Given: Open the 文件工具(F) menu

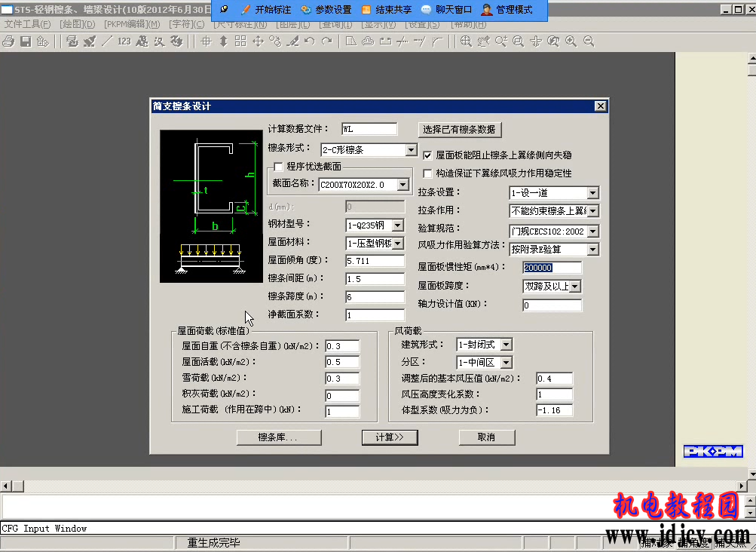Looking at the screenshot, I should (x=27, y=24).
